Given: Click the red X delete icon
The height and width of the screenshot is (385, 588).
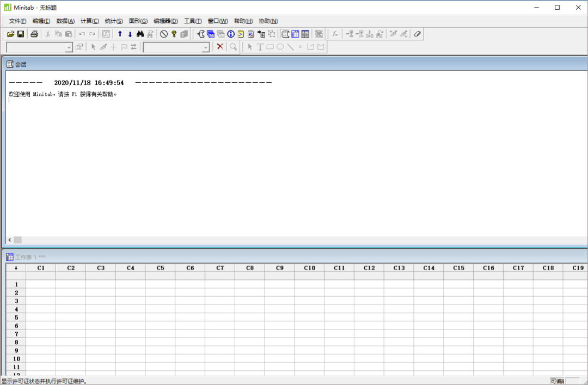Looking at the screenshot, I should [x=220, y=46].
